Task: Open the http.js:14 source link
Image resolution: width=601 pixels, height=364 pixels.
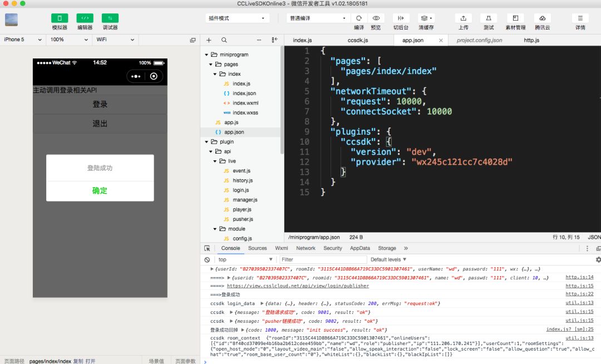Action: [x=579, y=277]
